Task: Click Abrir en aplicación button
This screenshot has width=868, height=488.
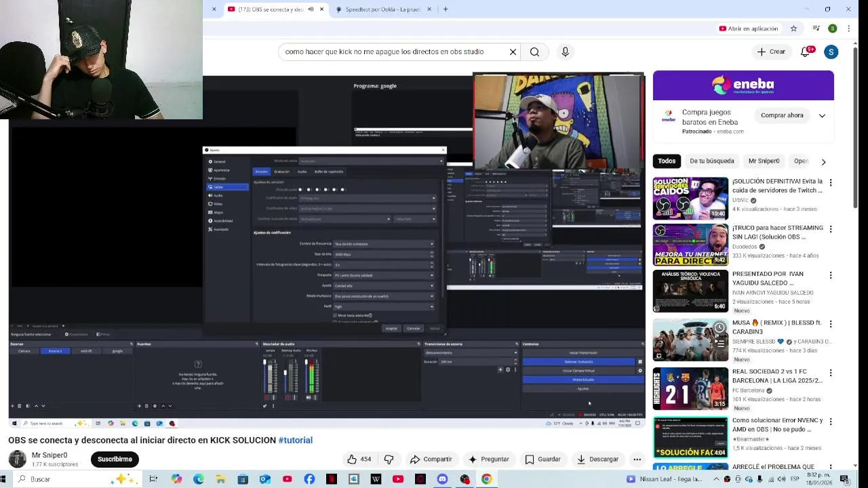Action: click(x=749, y=28)
